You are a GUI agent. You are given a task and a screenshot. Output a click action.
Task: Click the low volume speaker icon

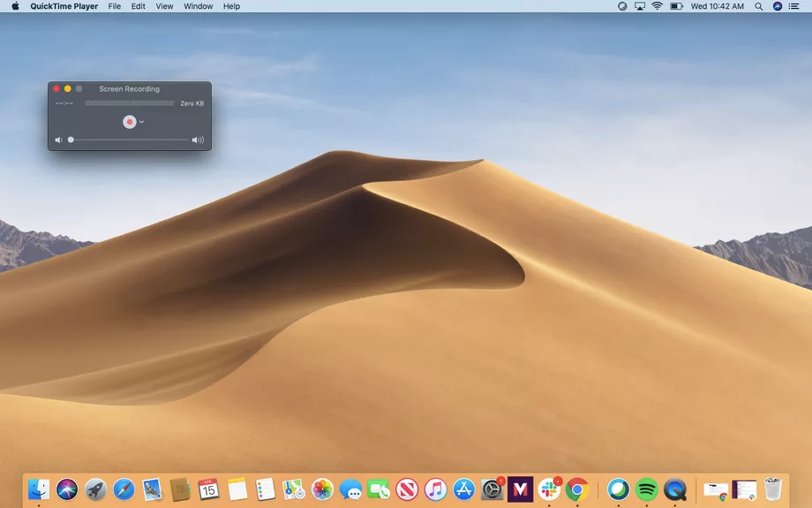point(58,140)
